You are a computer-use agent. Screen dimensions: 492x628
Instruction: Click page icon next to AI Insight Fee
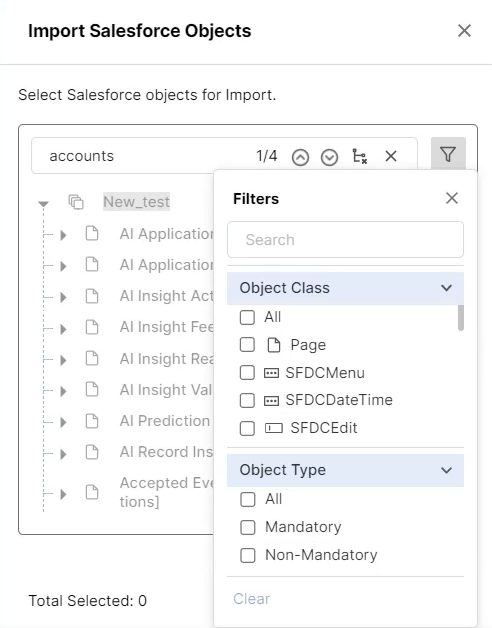[92, 327]
